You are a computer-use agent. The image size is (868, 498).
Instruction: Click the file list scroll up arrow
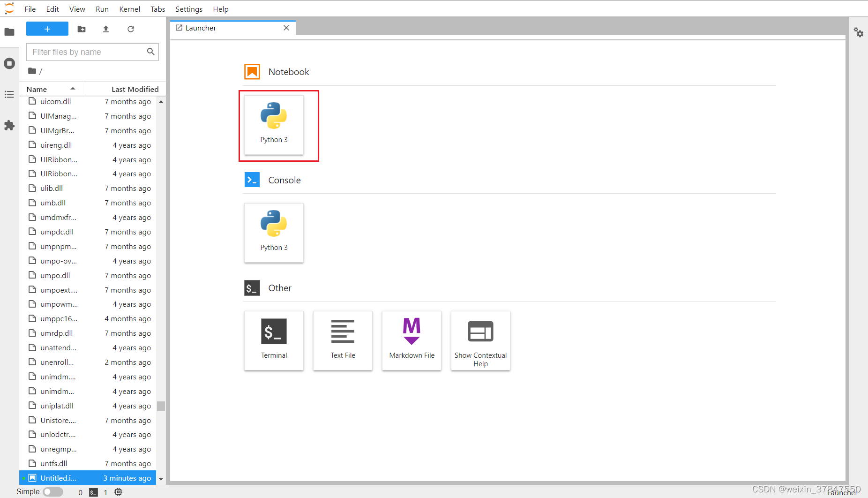(161, 101)
